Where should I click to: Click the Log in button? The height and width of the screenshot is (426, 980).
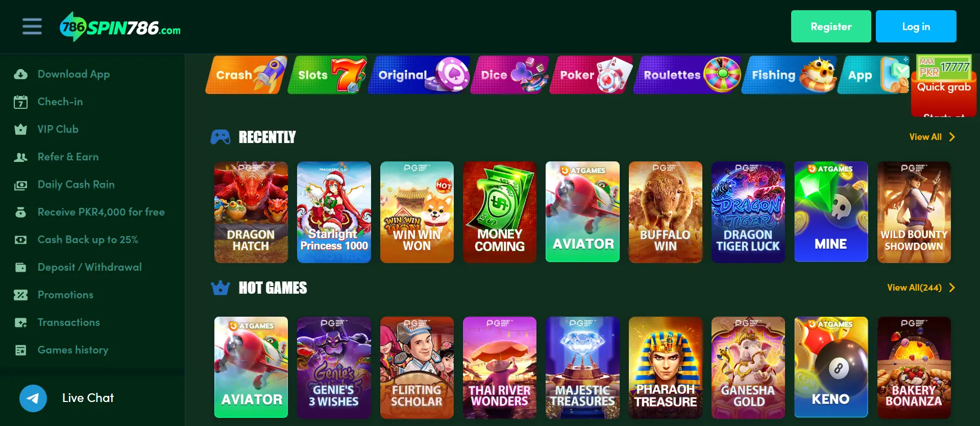click(916, 26)
